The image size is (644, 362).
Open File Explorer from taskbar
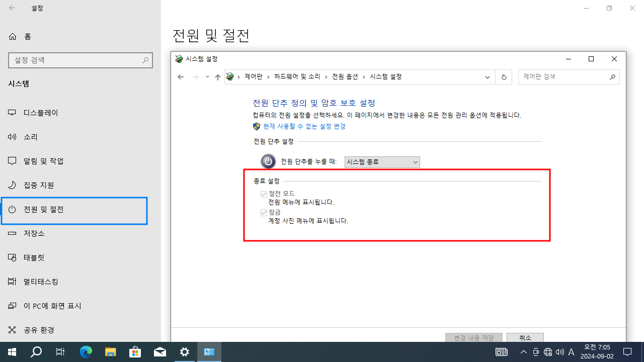pyautogui.click(x=111, y=352)
